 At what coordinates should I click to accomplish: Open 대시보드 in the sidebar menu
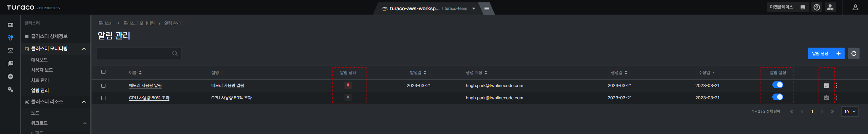pyautogui.click(x=39, y=60)
